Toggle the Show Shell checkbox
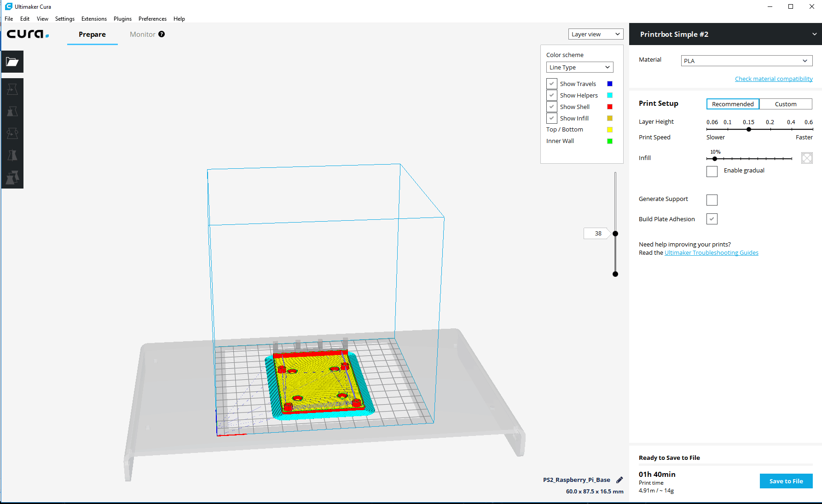Screen dimensions: 822x504 [x=551, y=107]
